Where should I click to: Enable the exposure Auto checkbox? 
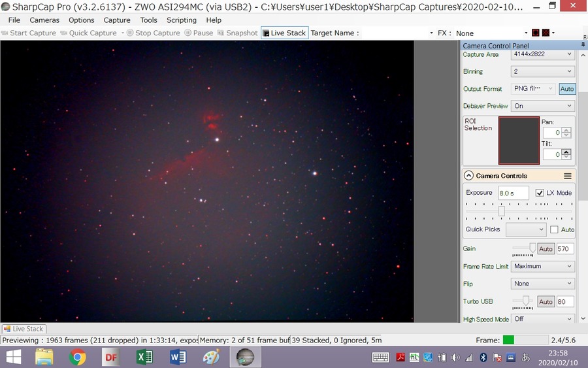[x=554, y=229]
